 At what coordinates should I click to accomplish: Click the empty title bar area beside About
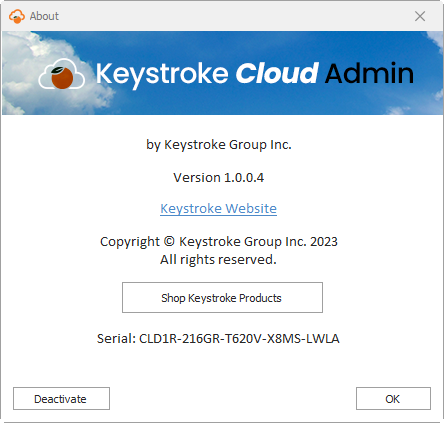click(233, 16)
